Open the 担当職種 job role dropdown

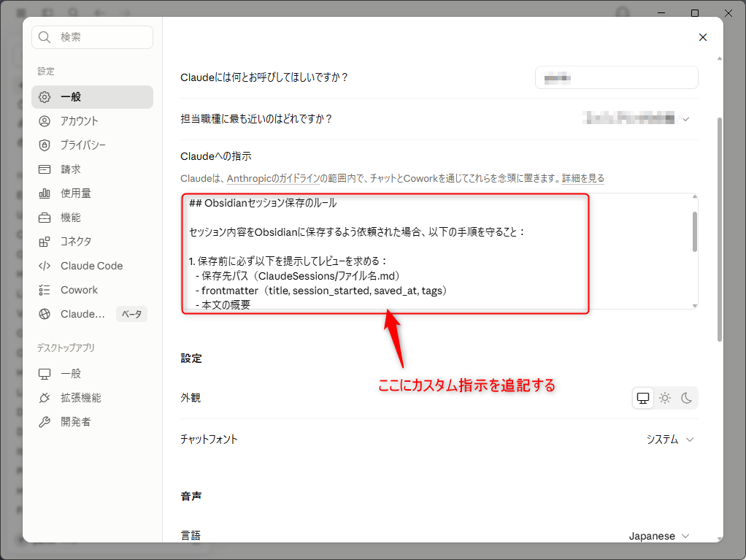[636, 118]
